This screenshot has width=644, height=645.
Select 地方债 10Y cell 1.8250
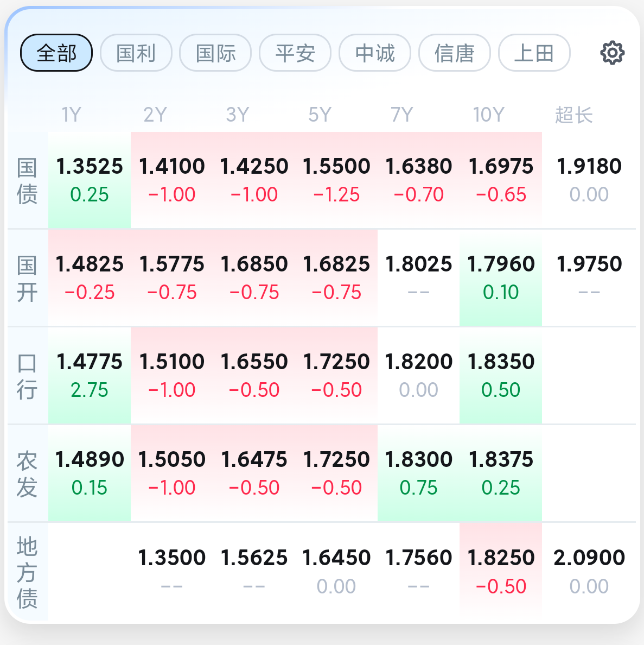pyautogui.click(x=501, y=571)
